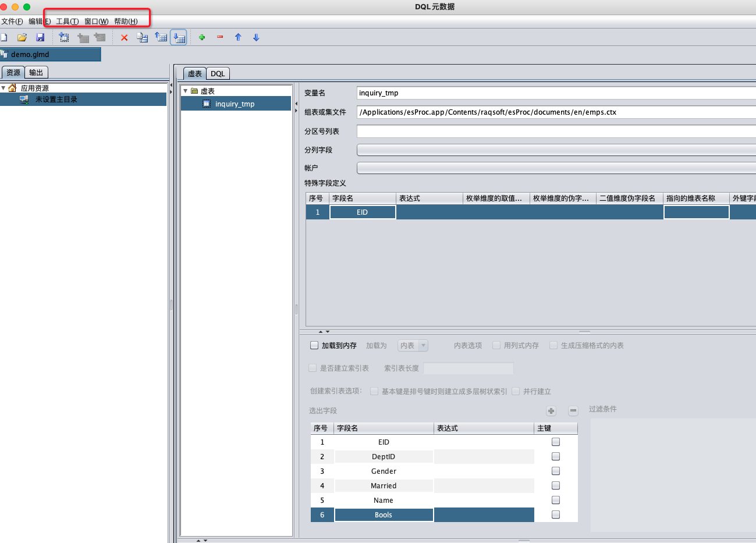This screenshot has width=756, height=543.
Task: Click the green plus add icon
Action: 202,37
